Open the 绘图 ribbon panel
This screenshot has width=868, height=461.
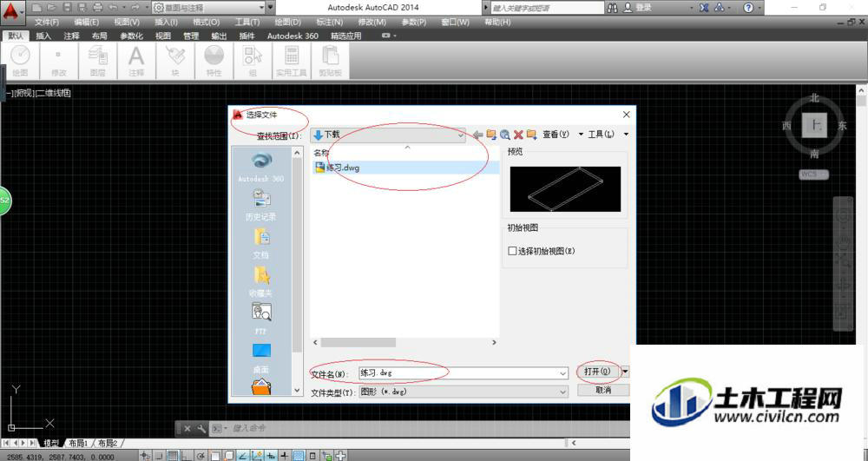point(21,61)
